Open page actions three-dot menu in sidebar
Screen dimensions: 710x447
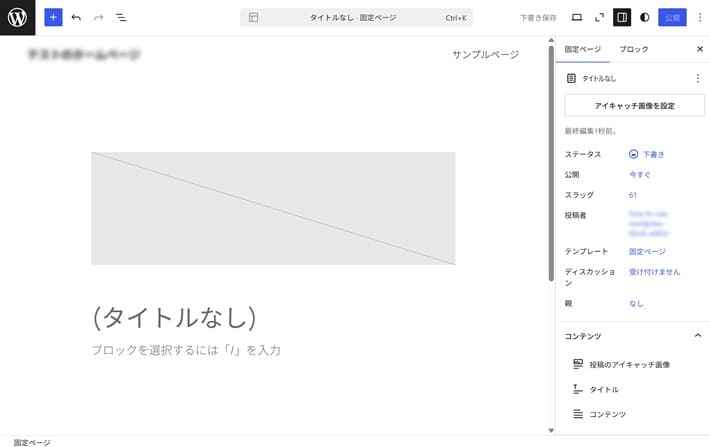[697, 78]
